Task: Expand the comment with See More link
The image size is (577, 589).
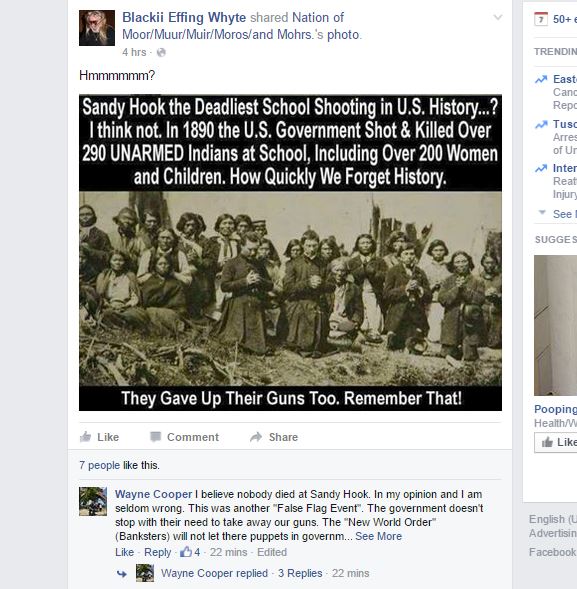Action: (378, 536)
